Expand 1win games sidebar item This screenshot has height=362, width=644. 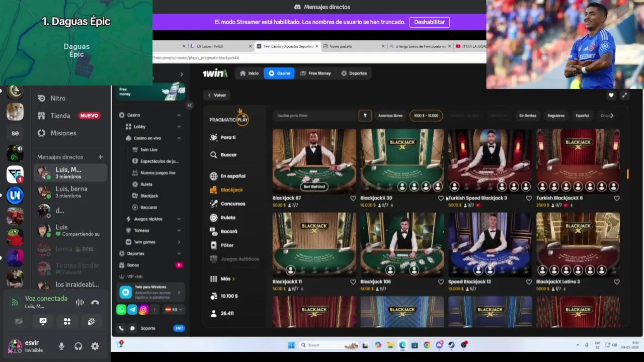(x=179, y=242)
